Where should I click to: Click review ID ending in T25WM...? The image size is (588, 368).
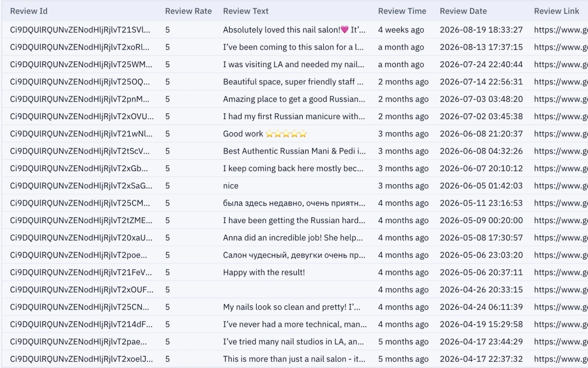click(x=81, y=64)
